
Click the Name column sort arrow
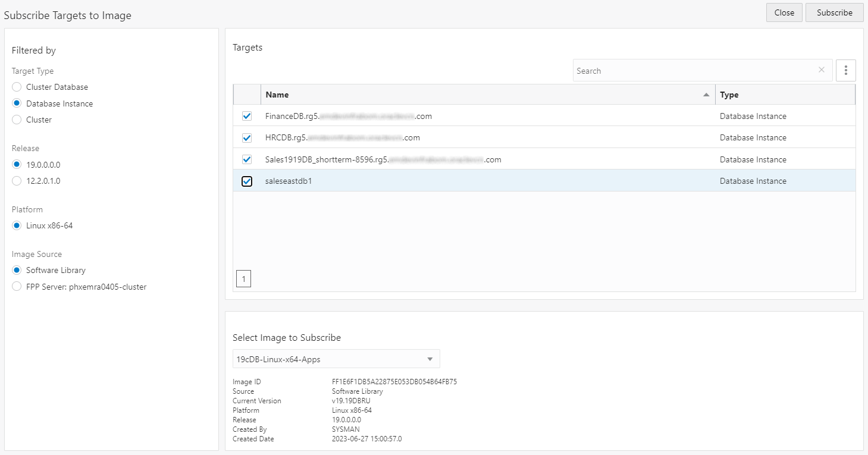[x=706, y=95]
